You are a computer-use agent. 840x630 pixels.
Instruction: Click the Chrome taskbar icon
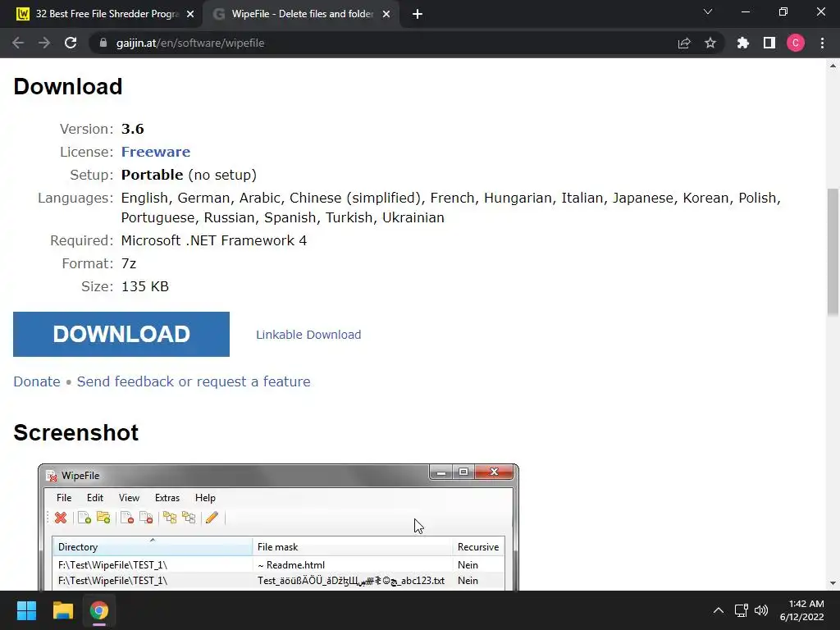click(x=99, y=610)
